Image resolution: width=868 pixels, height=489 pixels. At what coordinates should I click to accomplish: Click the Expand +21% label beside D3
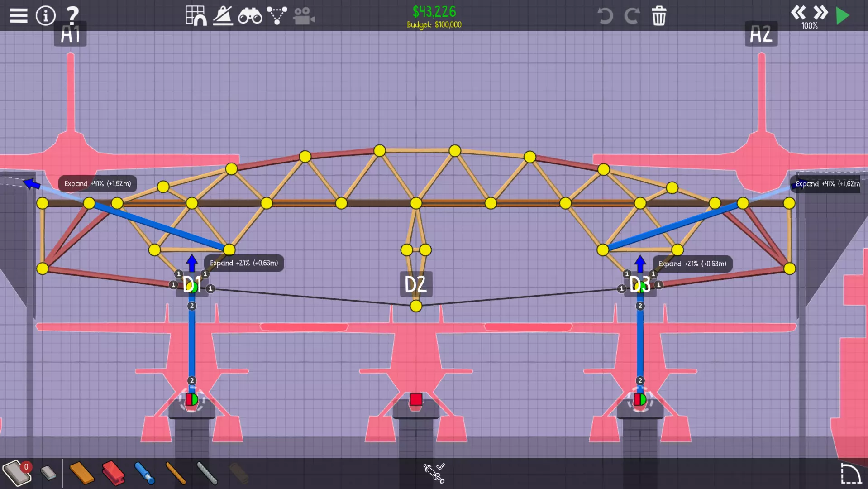coord(692,264)
